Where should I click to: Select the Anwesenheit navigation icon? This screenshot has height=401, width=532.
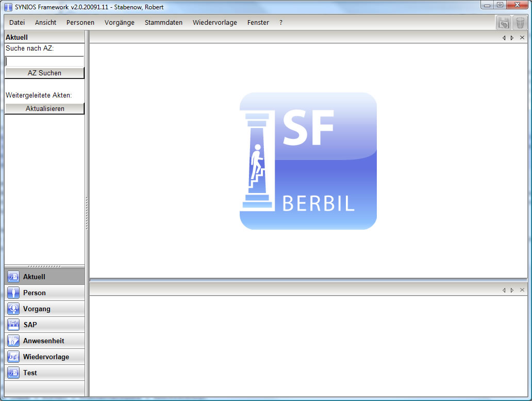pos(13,341)
